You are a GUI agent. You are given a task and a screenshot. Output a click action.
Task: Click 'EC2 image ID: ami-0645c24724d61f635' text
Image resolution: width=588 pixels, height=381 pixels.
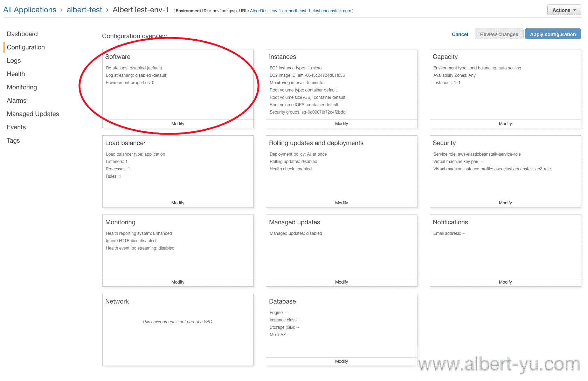click(307, 75)
